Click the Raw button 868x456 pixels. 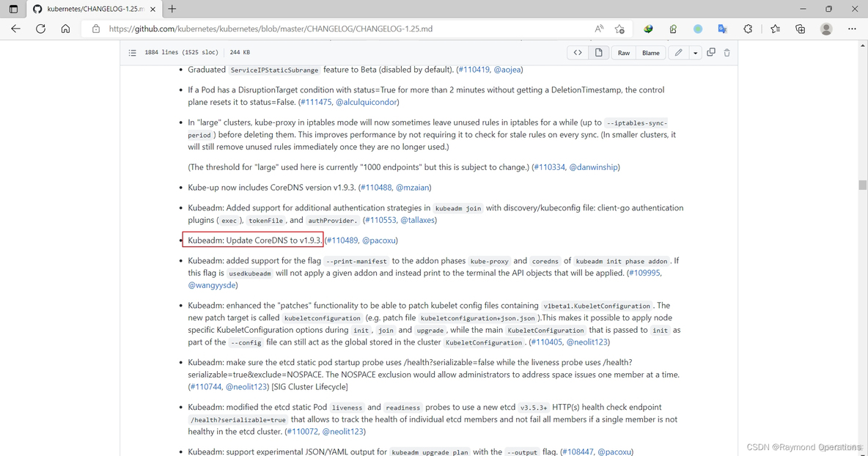coord(624,53)
